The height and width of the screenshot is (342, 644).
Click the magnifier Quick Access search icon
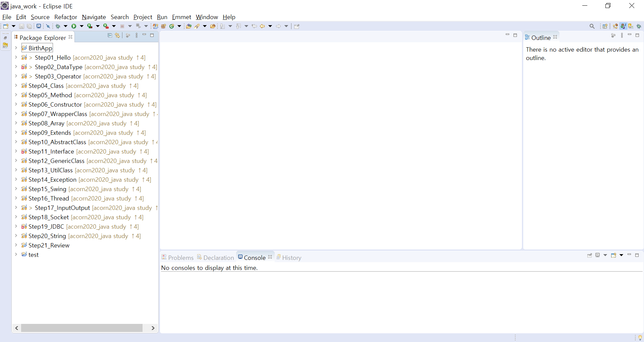click(x=592, y=26)
